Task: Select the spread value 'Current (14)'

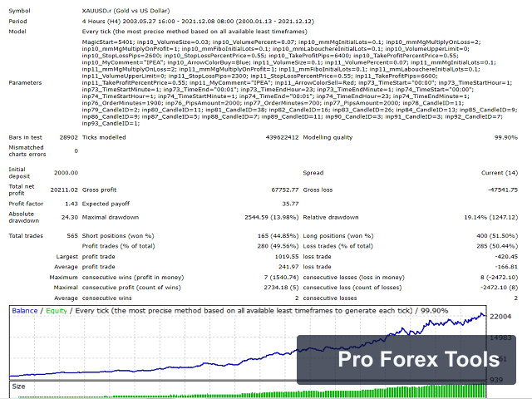Action: tap(500, 173)
